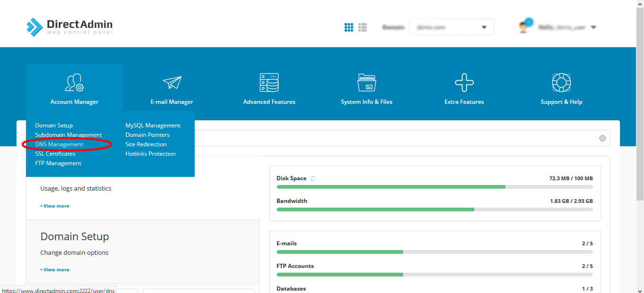The image size is (644, 293).
Task: Switch to the grid icons layout
Action: (349, 27)
